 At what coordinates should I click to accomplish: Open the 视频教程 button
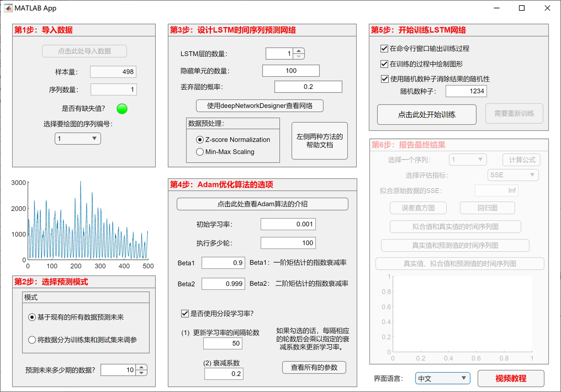511,378
